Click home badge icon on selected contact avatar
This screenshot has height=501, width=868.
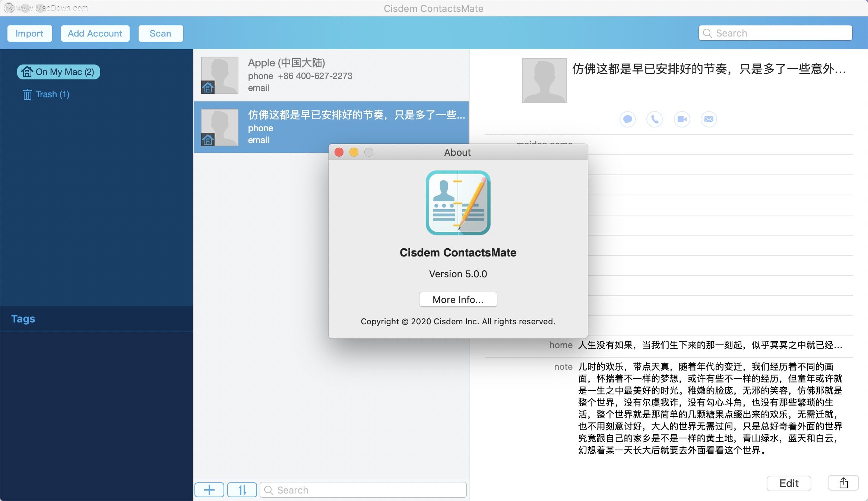(x=208, y=140)
